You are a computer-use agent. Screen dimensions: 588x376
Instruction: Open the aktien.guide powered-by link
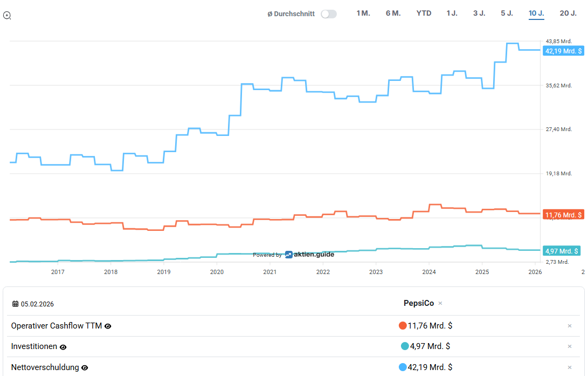point(309,255)
